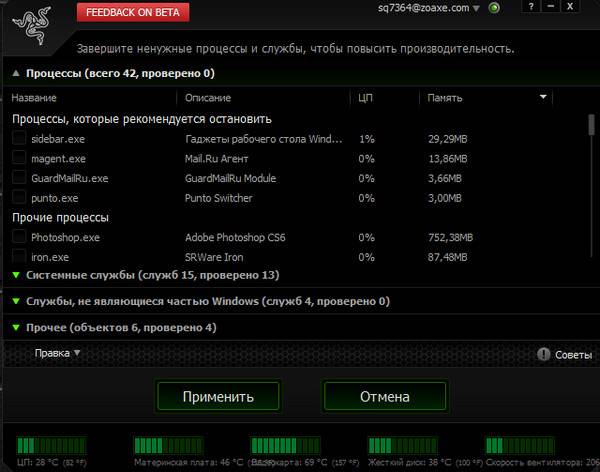Viewport: 600px width, 472px height.
Task: Open the Правка menu
Action: click(x=57, y=353)
